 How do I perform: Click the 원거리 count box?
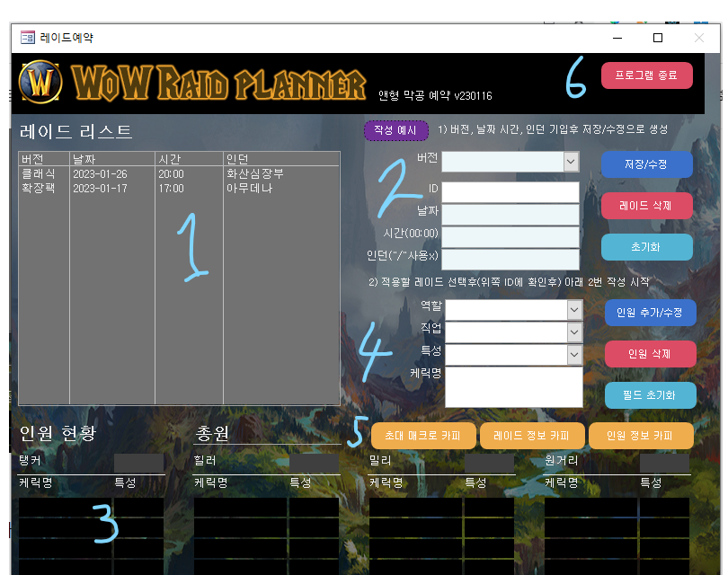tap(665, 464)
